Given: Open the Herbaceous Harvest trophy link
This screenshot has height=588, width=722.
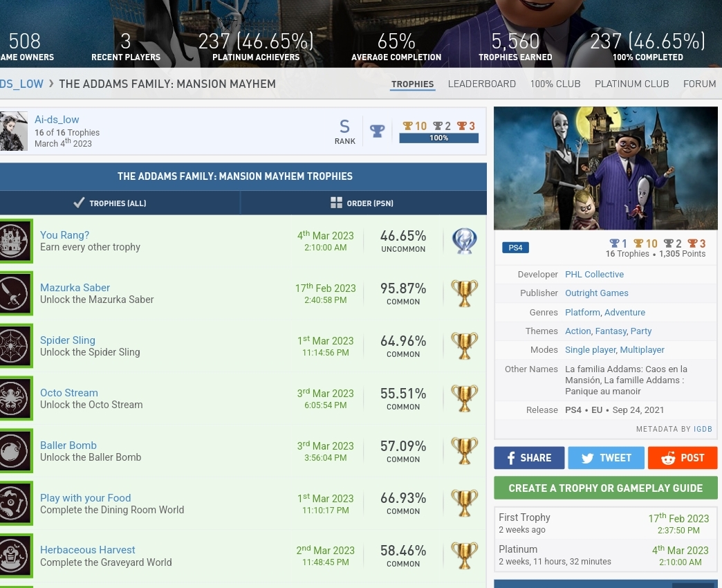Looking at the screenshot, I should pyautogui.click(x=88, y=550).
